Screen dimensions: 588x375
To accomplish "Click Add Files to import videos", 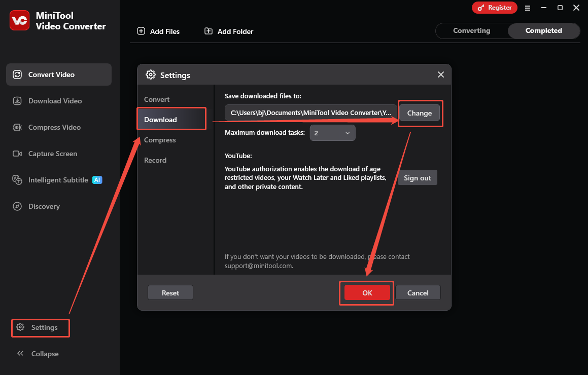I will 158,31.
